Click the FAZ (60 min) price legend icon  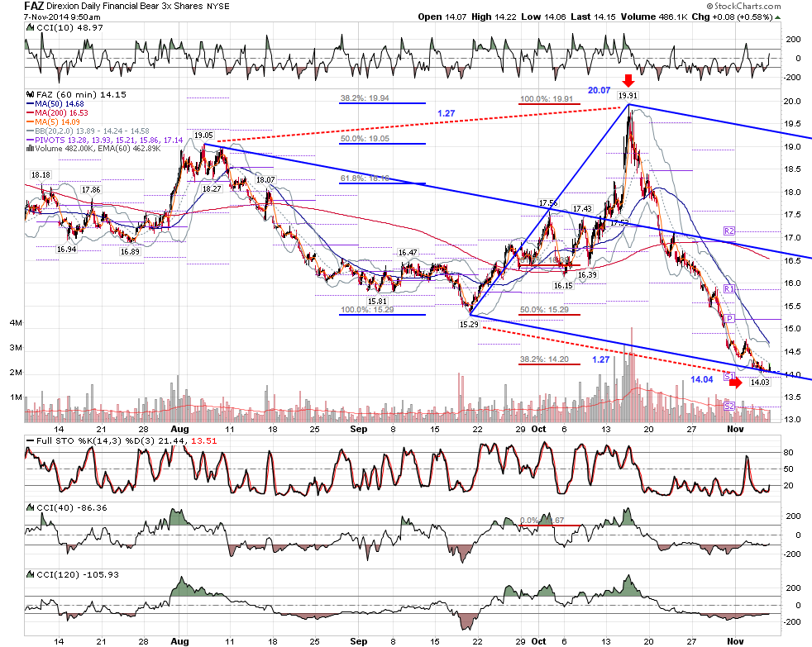31,95
